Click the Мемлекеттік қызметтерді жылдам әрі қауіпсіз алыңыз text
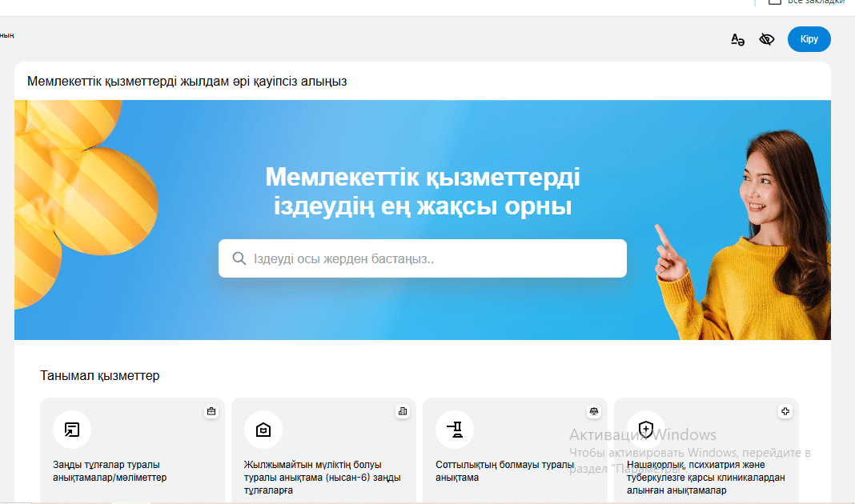 [187, 81]
